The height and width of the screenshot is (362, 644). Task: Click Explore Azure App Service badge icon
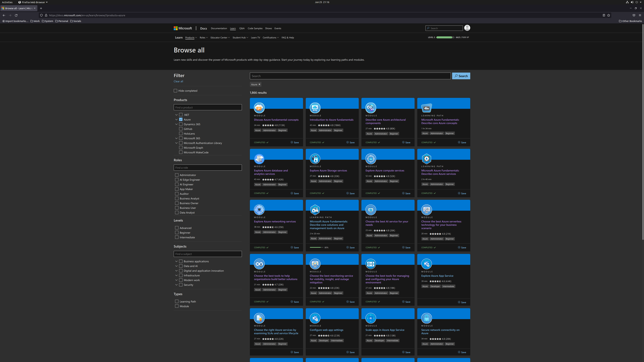(x=426, y=264)
